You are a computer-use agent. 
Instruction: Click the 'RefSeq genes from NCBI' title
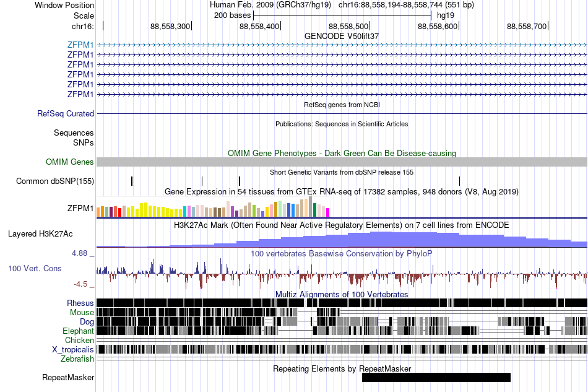[342, 105]
